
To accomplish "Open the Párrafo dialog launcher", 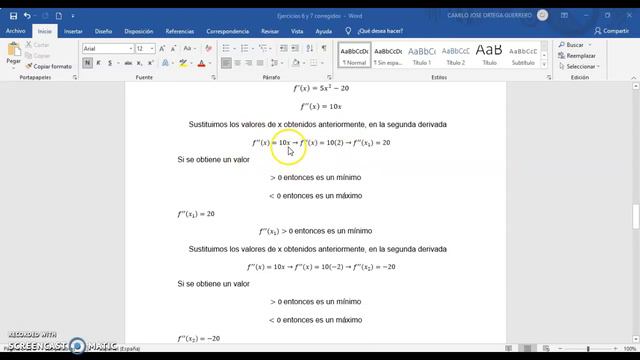I will click(x=329, y=77).
